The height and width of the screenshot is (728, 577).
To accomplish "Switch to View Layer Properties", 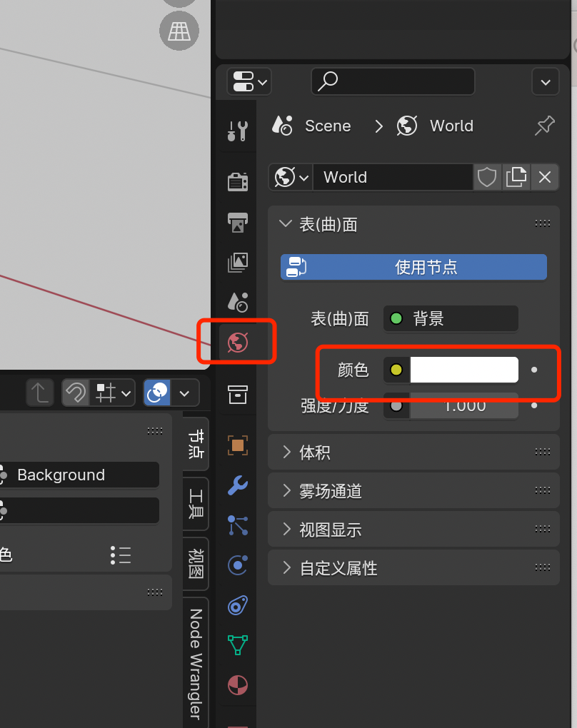I will (x=237, y=262).
